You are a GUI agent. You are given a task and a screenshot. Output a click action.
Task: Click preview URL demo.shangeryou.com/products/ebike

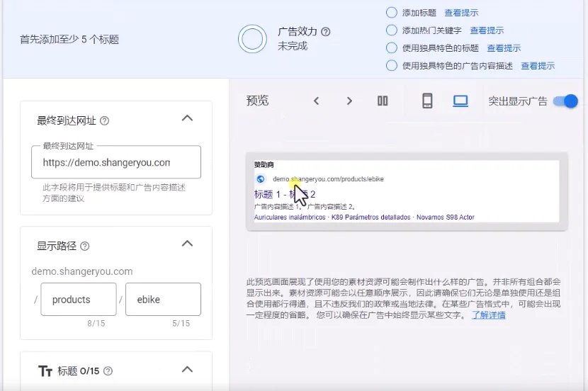pos(328,179)
